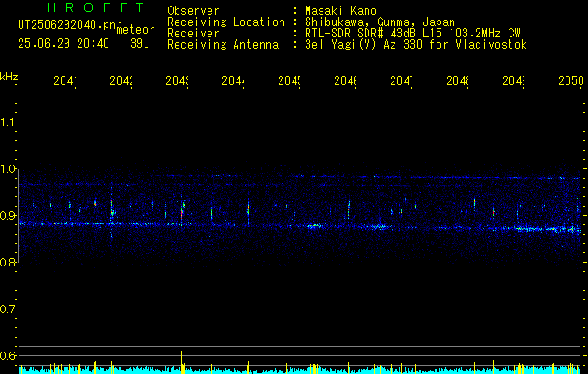Click the 1.1 kHz frequency axis label
The height and width of the screenshot is (374, 588).
coord(8,122)
